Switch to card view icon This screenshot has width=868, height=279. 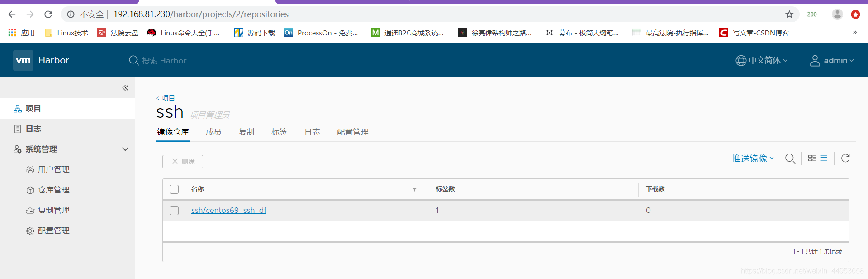(812, 158)
